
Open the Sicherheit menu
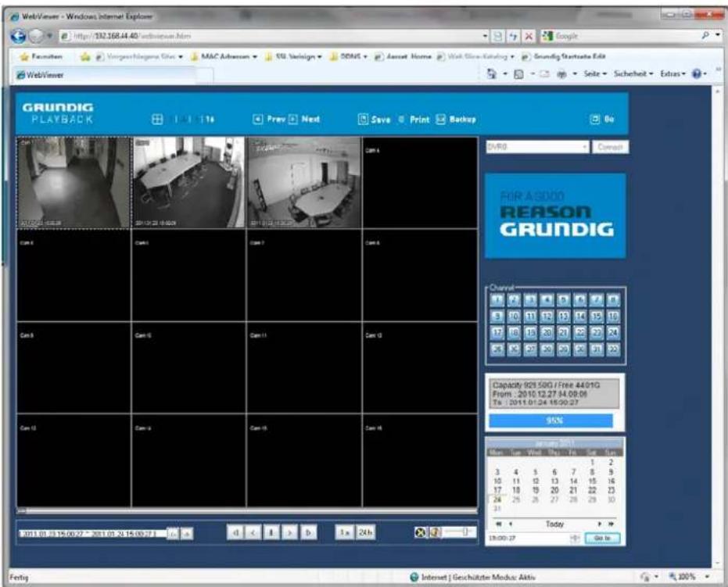[633, 73]
